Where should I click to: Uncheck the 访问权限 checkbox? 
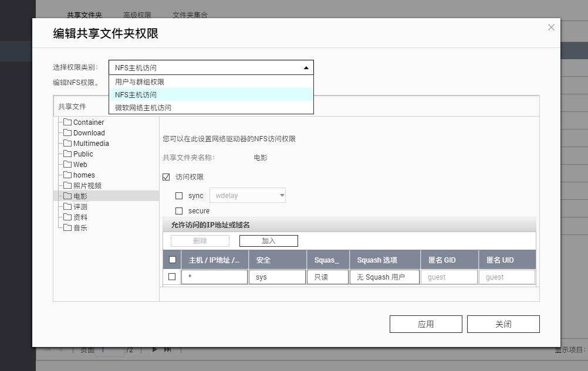click(x=166, y=176)
